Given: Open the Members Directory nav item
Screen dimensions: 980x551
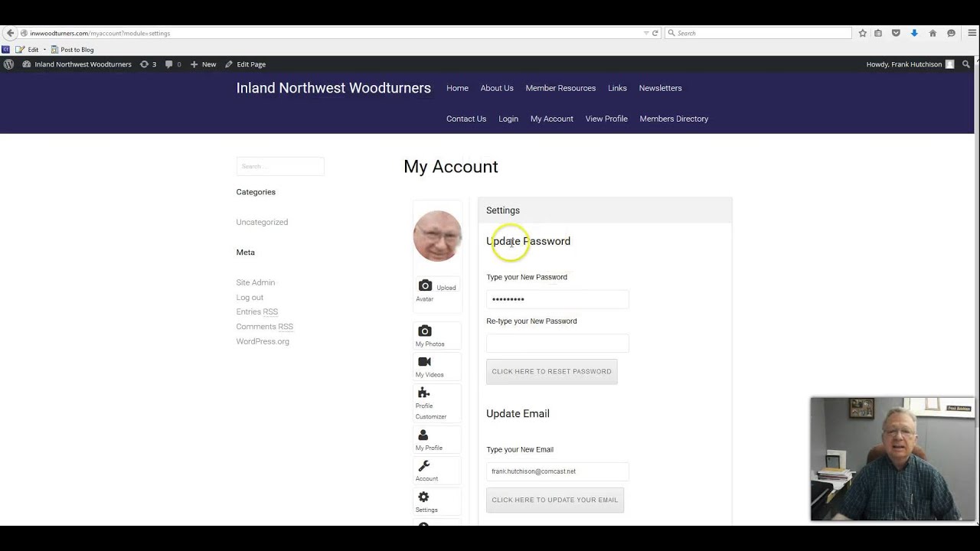Looking at the screenshot, I should click(x=674, y=119).
